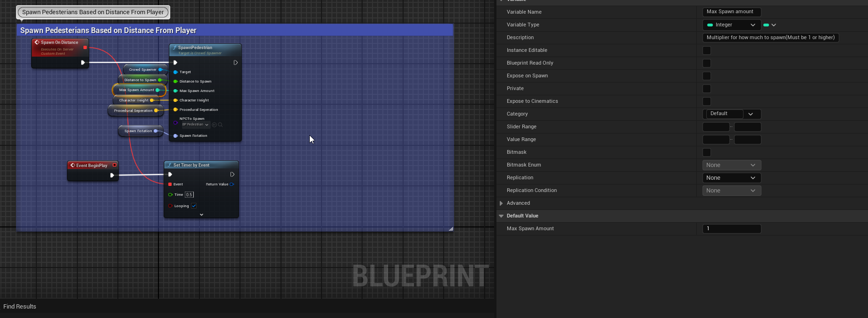Click browse magnifier icon beside NPCTo Spawn
Image resolution: width=868 pixels, height=318 pixels.
point(220,125)
